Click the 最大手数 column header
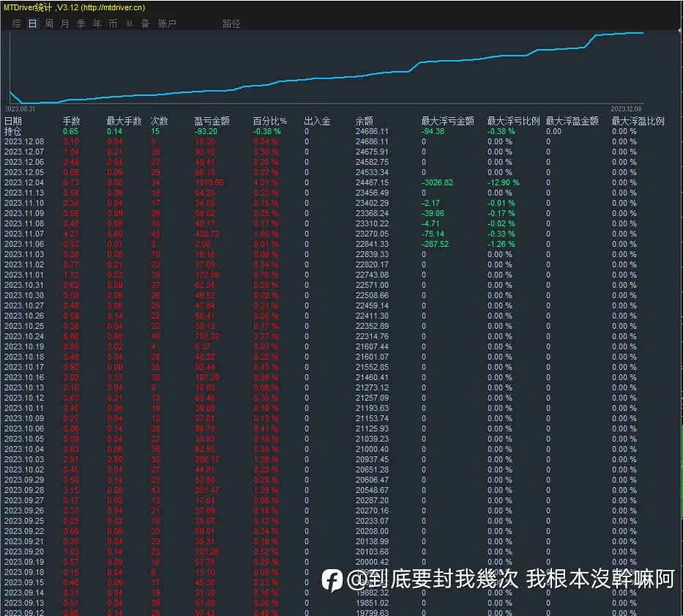The image size is (683, 616). coord(124,121)
